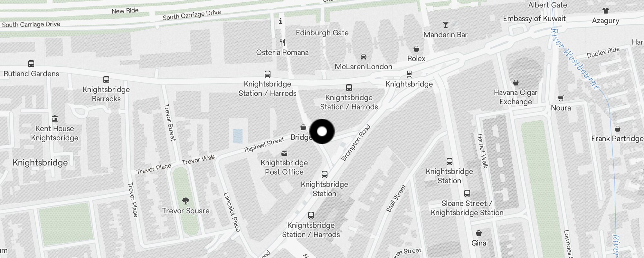Screen dimensions: 644x258
Task: Select the Knightsbridge tube station train icon
Action: click(x=409, y=74)
